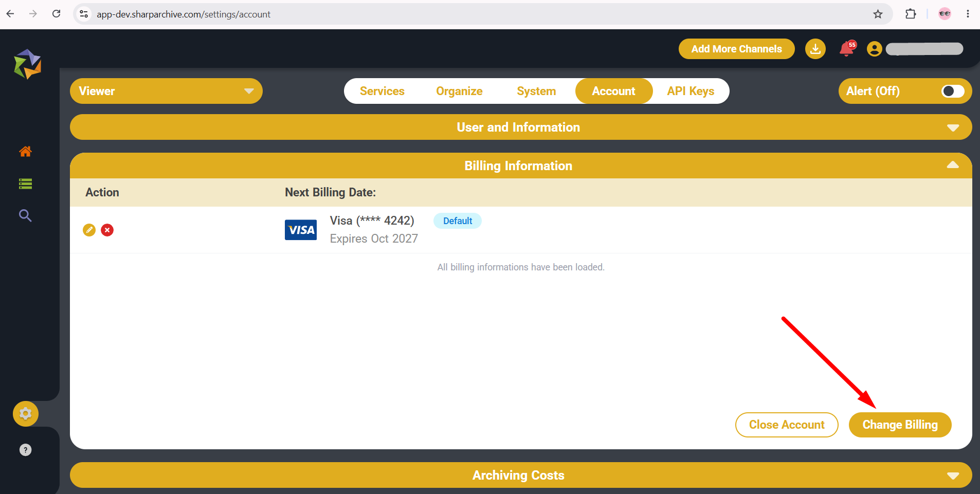Switch to the Organize tab
980x494 pixels.
(x=459, y=91)
